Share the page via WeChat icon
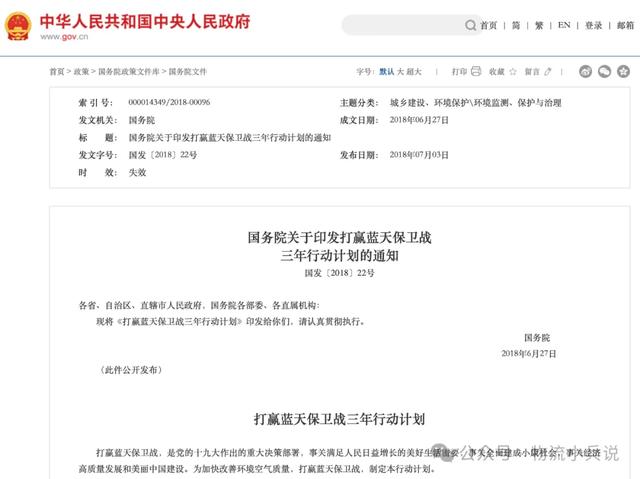 (x=604, y=71)
